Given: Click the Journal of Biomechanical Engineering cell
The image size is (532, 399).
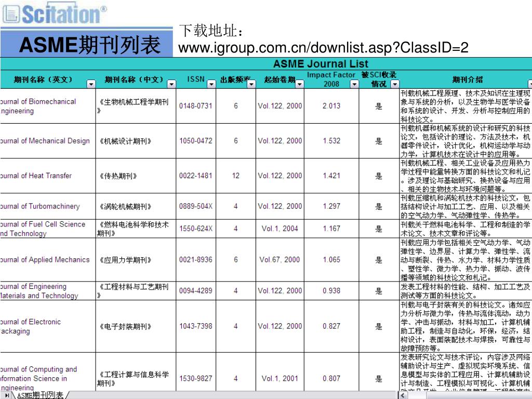Looking at the screenshot, I should click(x=47, y=106).
